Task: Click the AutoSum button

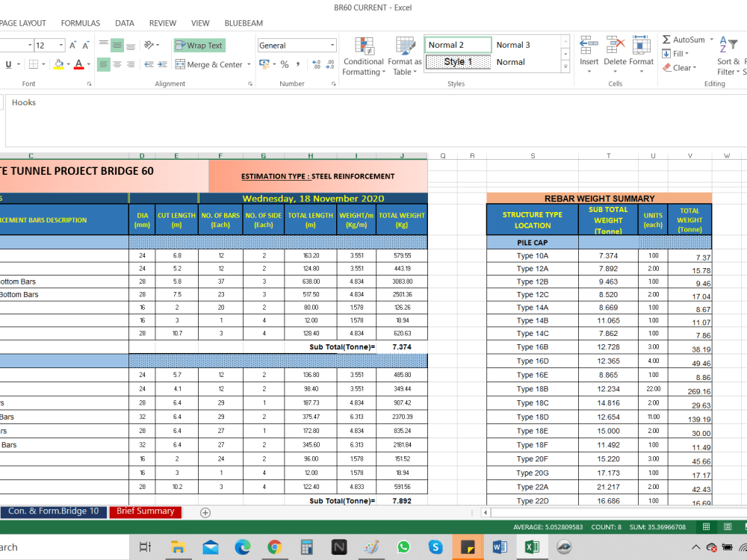Action: click(x=684, y=40)
